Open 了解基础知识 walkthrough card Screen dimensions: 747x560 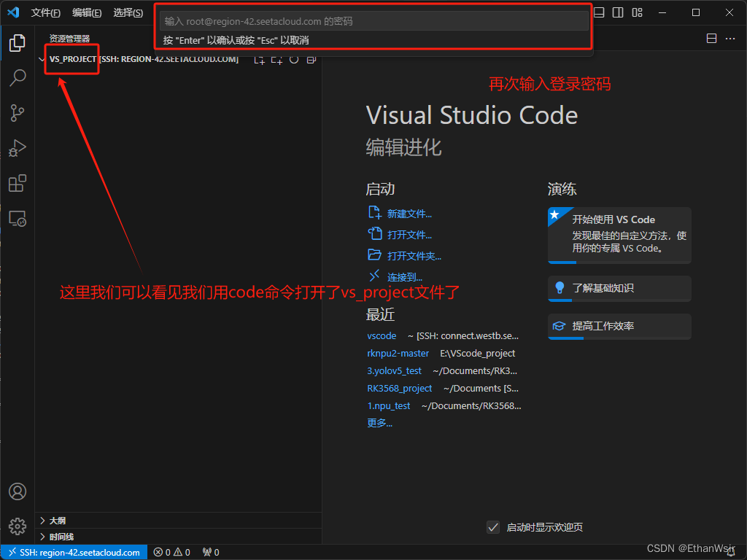coord(619,289)
